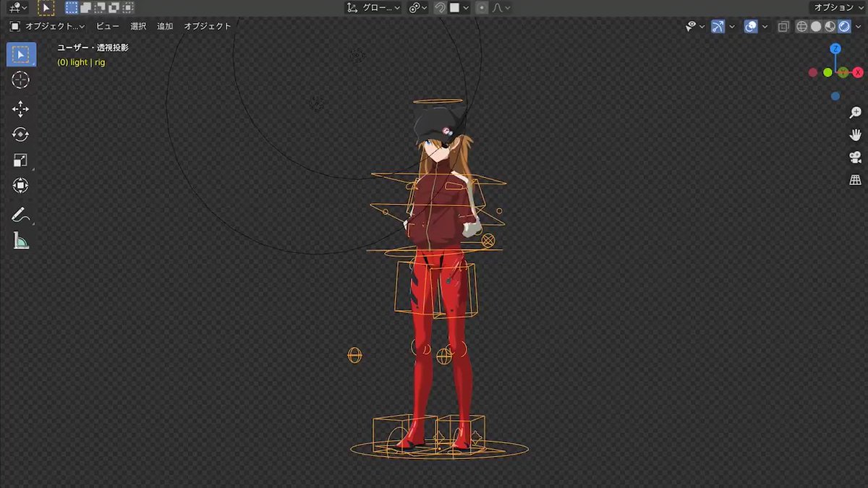868x488 pixels.
Task: Open オプション options dropdown
Action: tap(838, 8)
